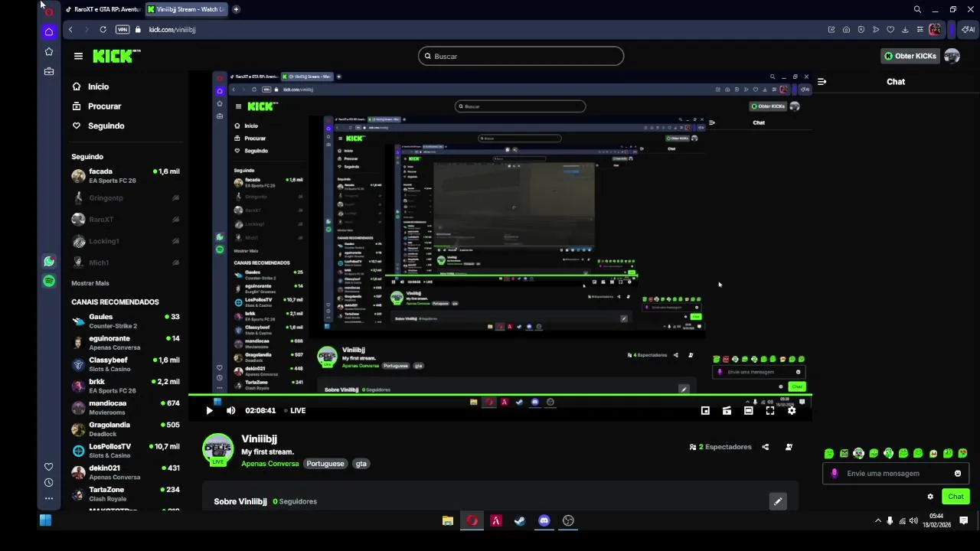Play the paused stream
The width and height of the screenshot is (980, 551).
(x=209, y=410)
